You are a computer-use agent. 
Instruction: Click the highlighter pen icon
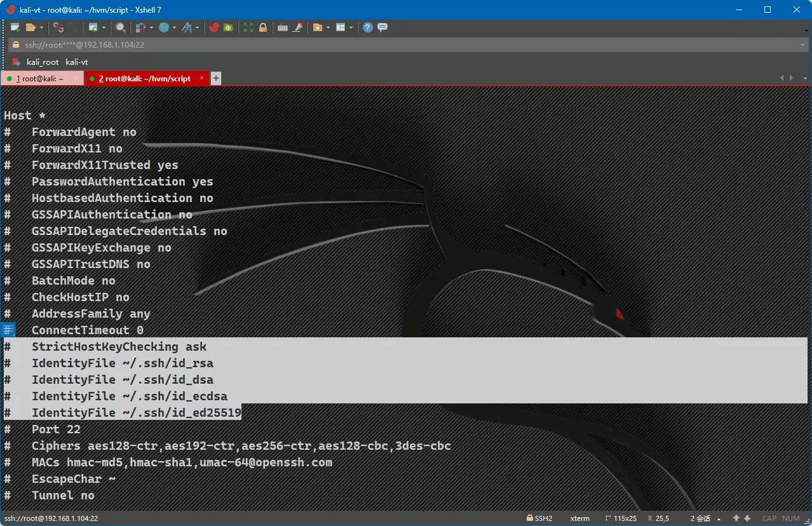pyautogui.click(x=297, y=27)
